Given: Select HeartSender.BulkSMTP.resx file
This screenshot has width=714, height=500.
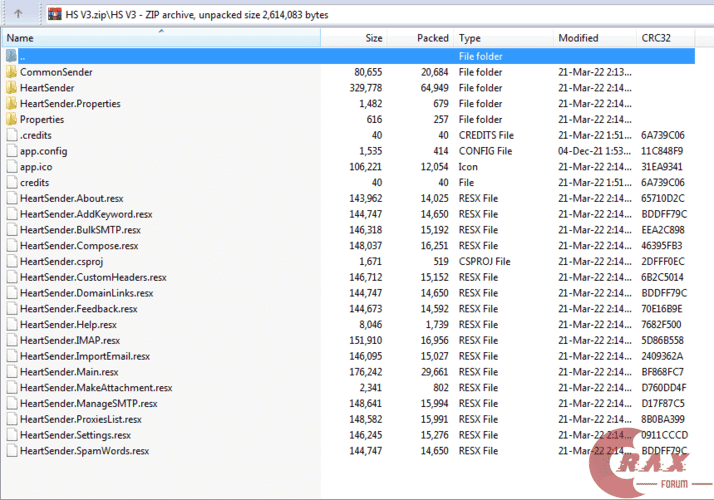Looking at the screenshot, I should click(79, 230).
